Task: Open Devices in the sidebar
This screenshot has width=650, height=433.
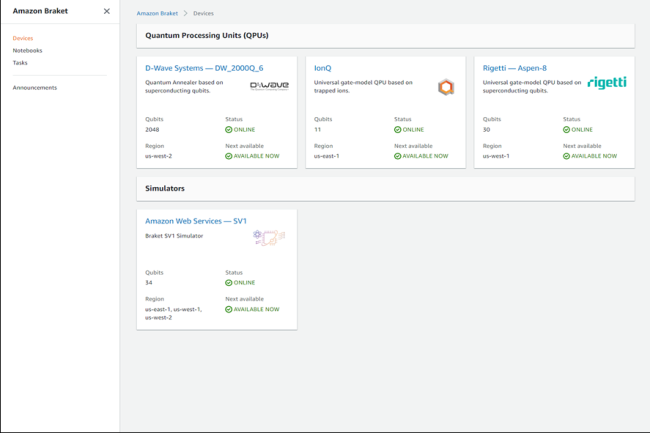Action: tap(23, 38)
